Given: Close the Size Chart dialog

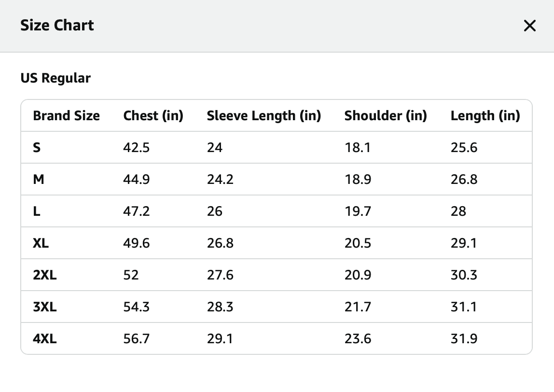Looking at the screenshot, I should (x=529, y=26).
